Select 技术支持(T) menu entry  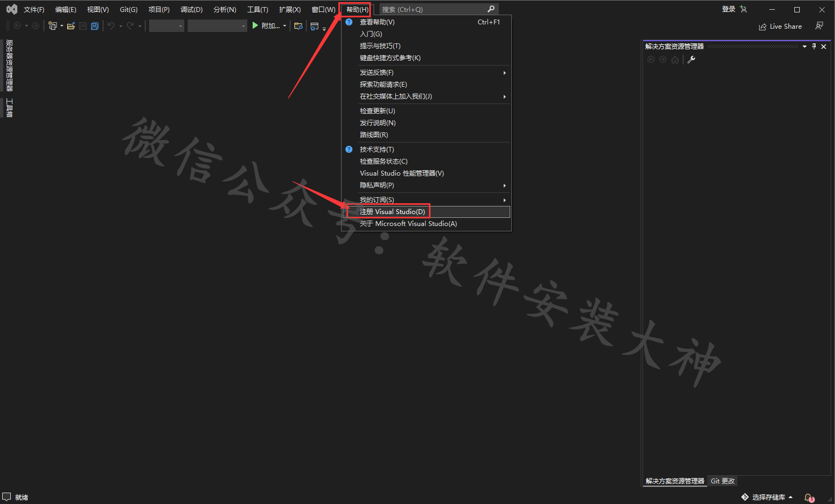(426, 150)
